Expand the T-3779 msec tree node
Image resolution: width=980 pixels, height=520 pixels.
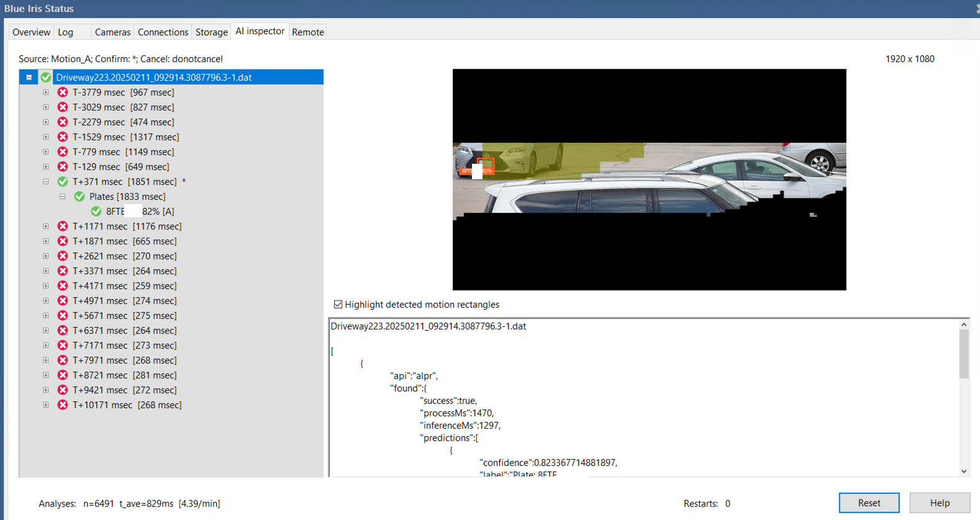[x=45, y=92]
